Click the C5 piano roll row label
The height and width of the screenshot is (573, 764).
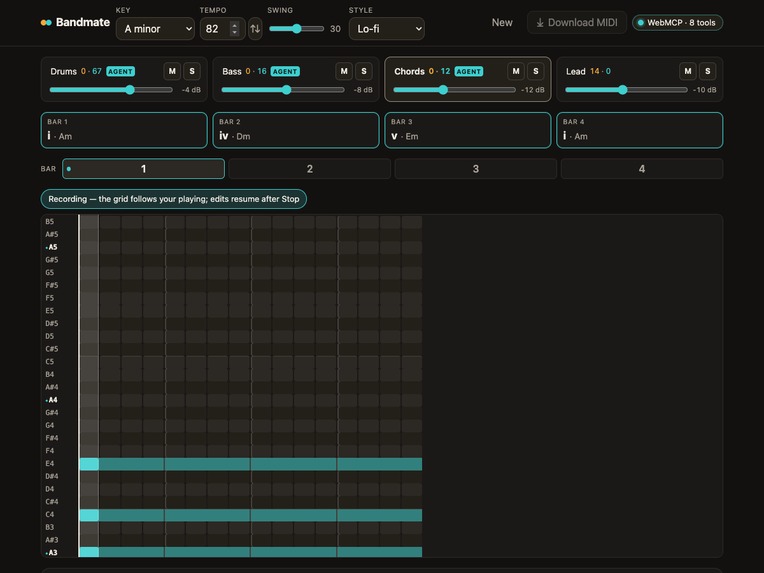click(x=50, y=362)
